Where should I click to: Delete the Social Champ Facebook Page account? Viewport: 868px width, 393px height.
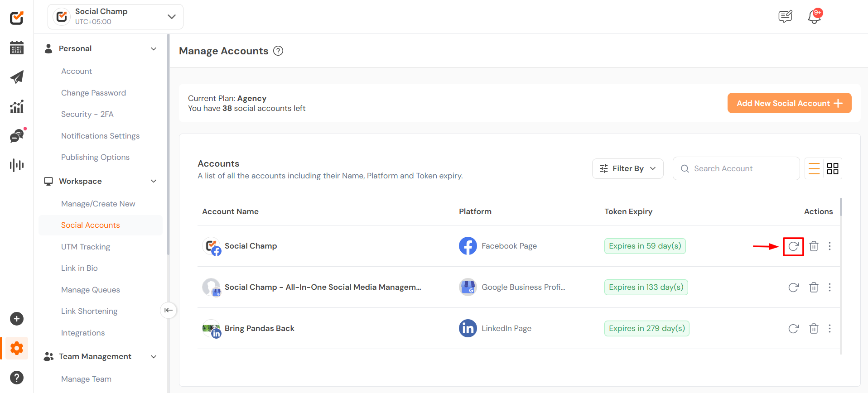click(x=814, y=246)
